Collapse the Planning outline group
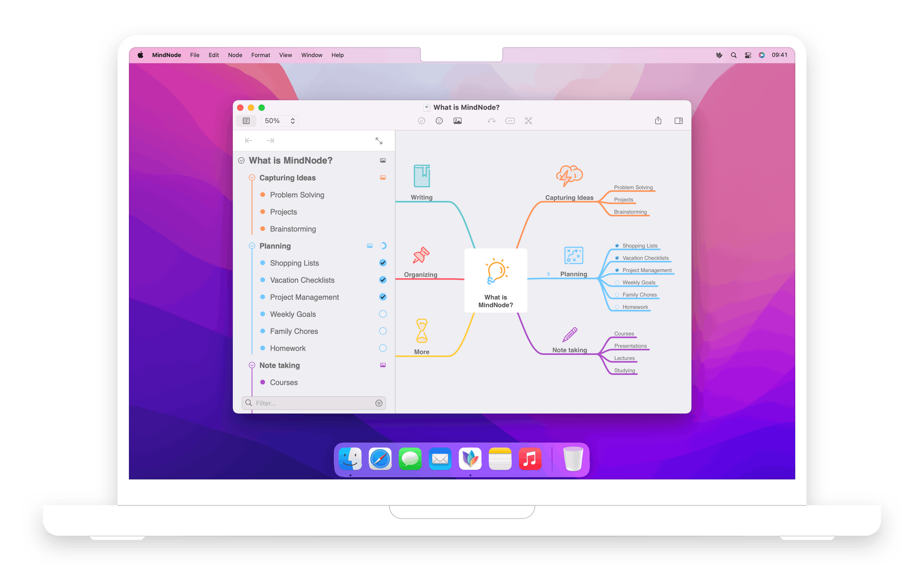The width and height of the screenshot is (924, 571). pyautogui.click(x=252, y=246)
